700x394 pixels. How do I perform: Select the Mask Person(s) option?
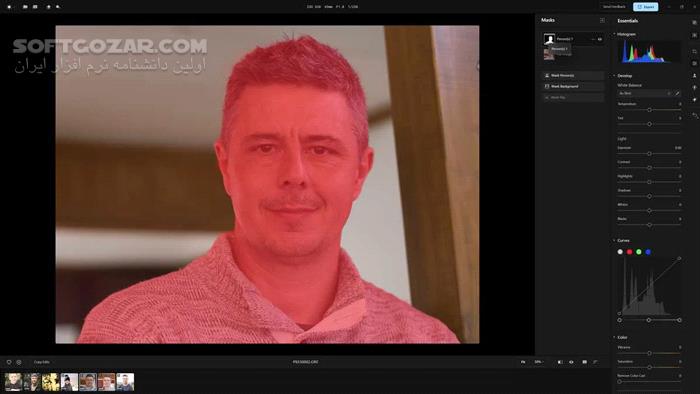(573, 75)
